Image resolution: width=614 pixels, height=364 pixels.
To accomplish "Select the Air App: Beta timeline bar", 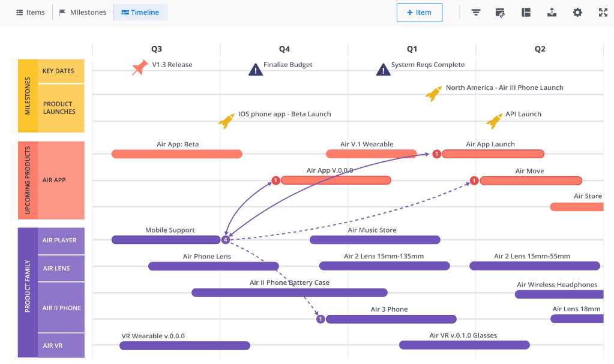I will point(177,154).
